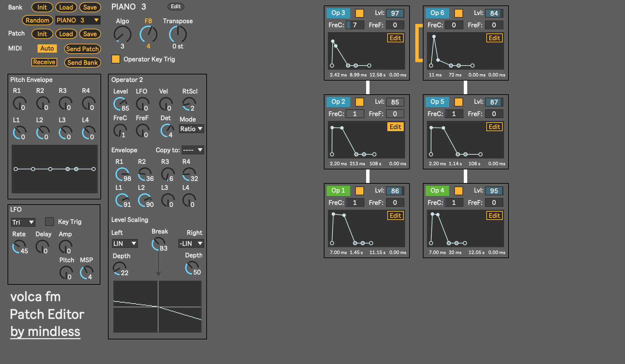Click the Op 3 FreC value field

[x=355, y=25]
